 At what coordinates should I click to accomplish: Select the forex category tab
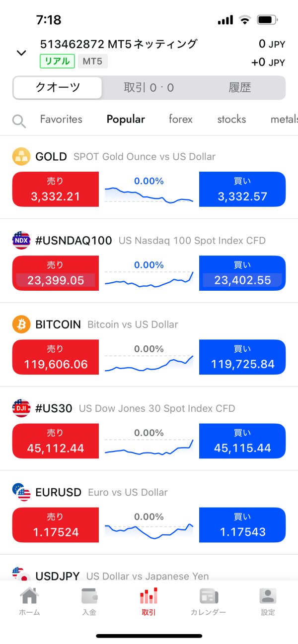tap(180, 120)
